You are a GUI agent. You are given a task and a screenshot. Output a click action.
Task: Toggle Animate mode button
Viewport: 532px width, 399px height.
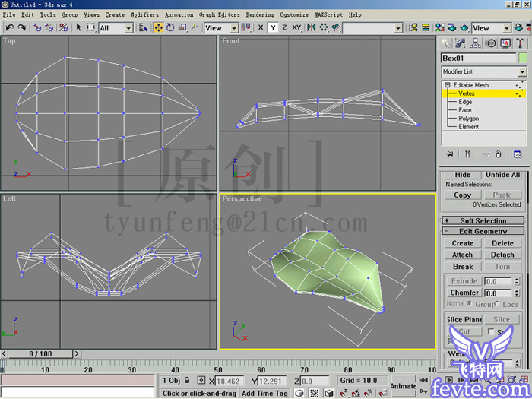(x=403, y=386)
